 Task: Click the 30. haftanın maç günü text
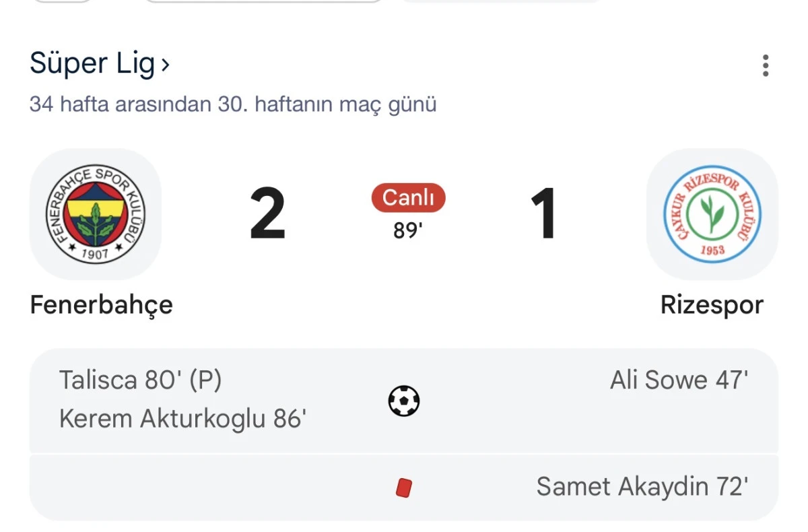[232, 104]
